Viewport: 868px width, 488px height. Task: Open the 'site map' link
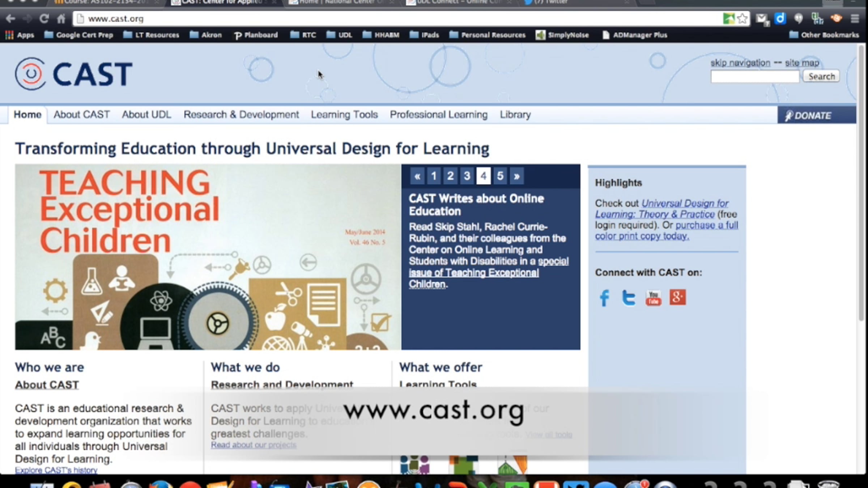coord(802,63)
